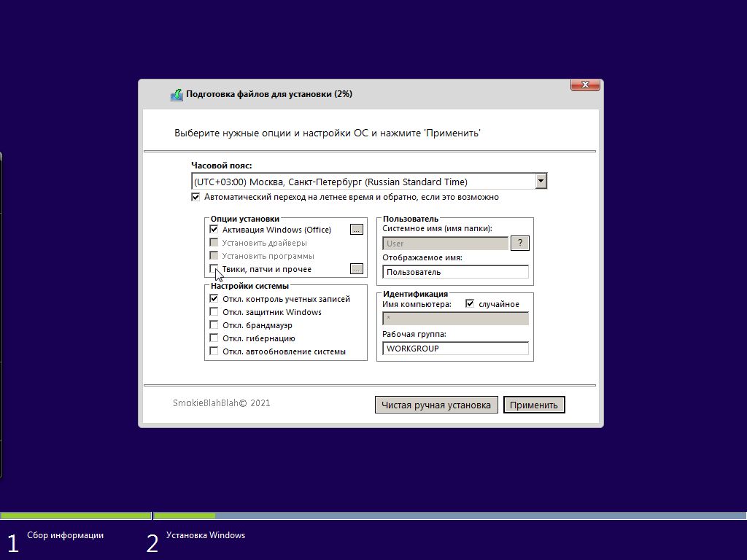Viewport: 747px width, 560px height.
Task: Uncheck Активация Windows (Office) option
Action: point(214,230)
